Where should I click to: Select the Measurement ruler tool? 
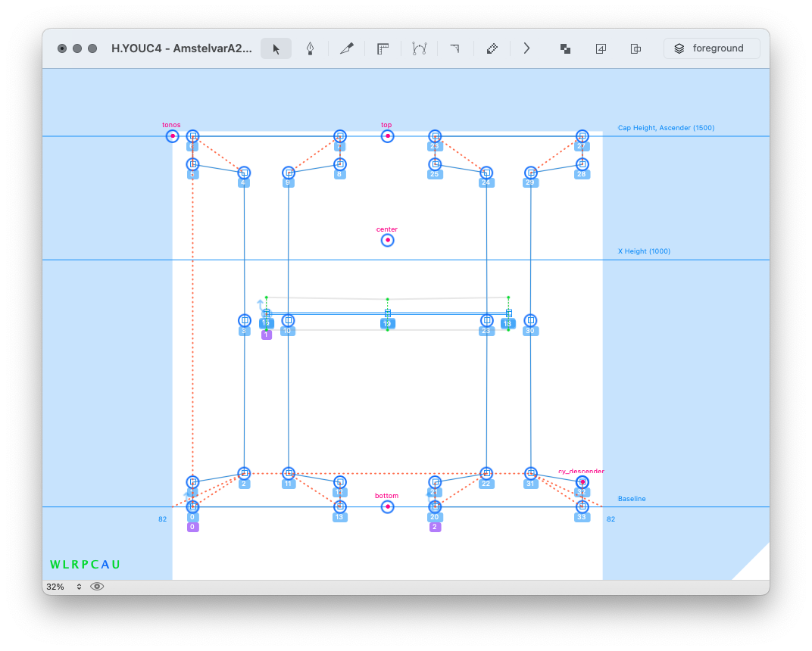(x=383, y=48)
